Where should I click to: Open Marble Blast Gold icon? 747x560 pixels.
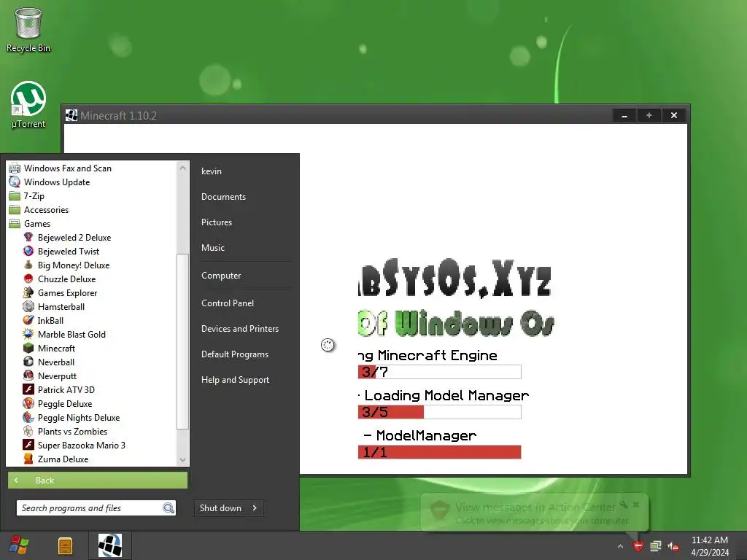click(x=28, y=334)
